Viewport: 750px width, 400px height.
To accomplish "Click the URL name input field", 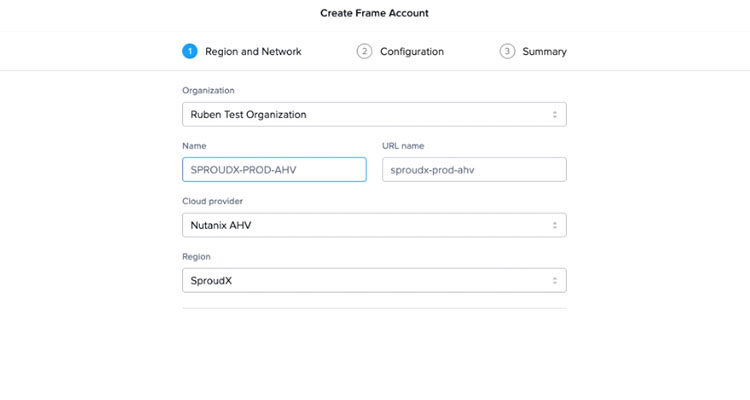I will tap(474, 170).
